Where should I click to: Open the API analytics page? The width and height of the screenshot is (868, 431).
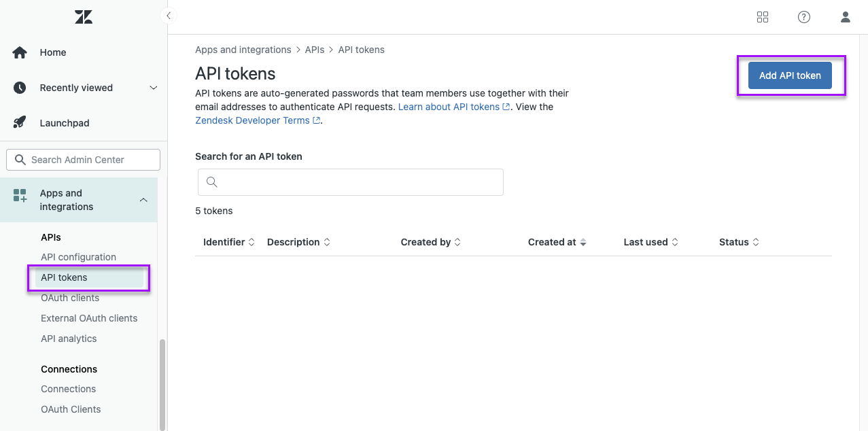point(69,339)
